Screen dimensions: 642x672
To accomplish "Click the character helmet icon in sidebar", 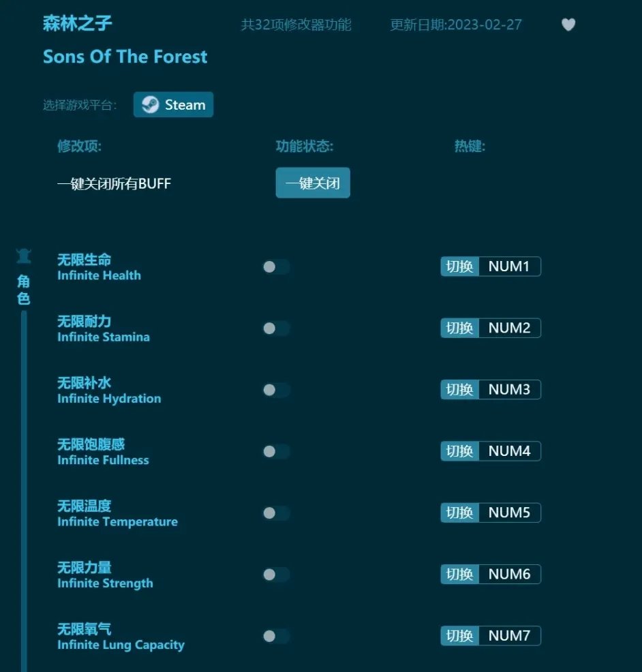I will point(24,256).
